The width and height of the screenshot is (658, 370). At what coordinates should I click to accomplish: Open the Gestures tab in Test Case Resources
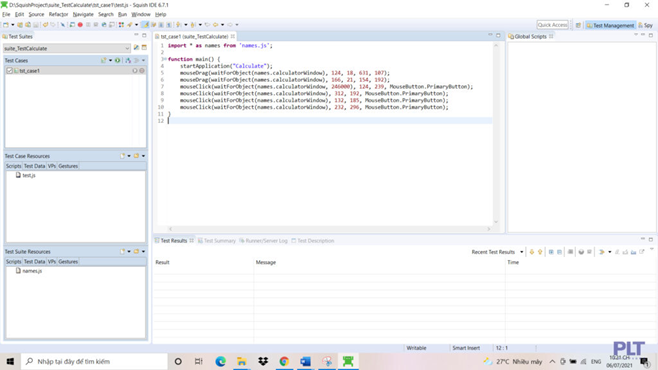68,166
